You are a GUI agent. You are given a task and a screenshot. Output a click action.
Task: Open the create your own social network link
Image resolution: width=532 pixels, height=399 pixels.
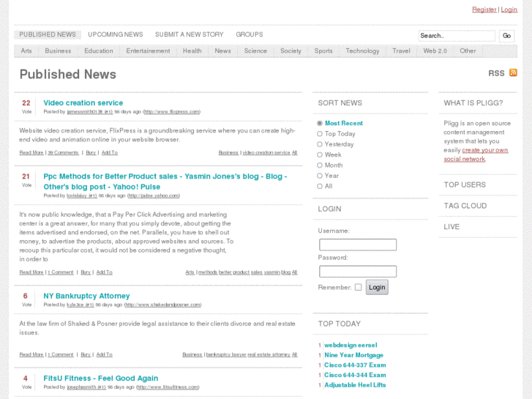[476, 154]
